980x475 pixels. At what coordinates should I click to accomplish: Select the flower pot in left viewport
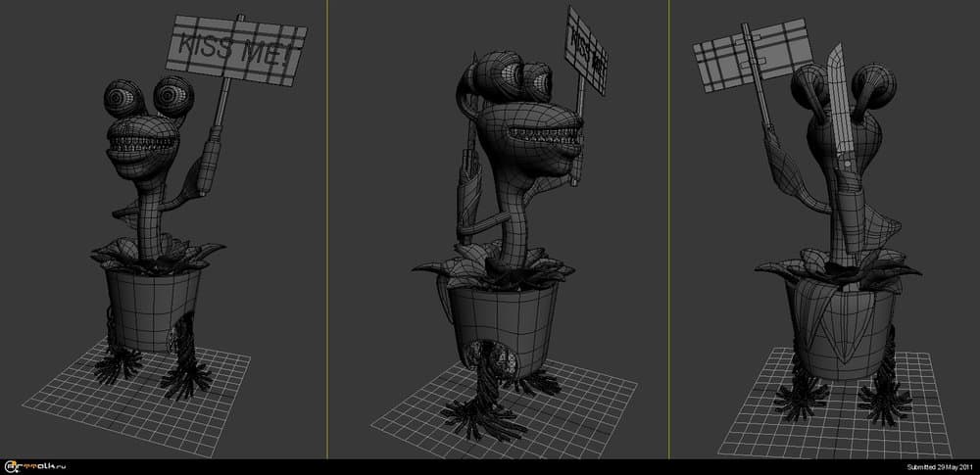[x=151, y=306]
